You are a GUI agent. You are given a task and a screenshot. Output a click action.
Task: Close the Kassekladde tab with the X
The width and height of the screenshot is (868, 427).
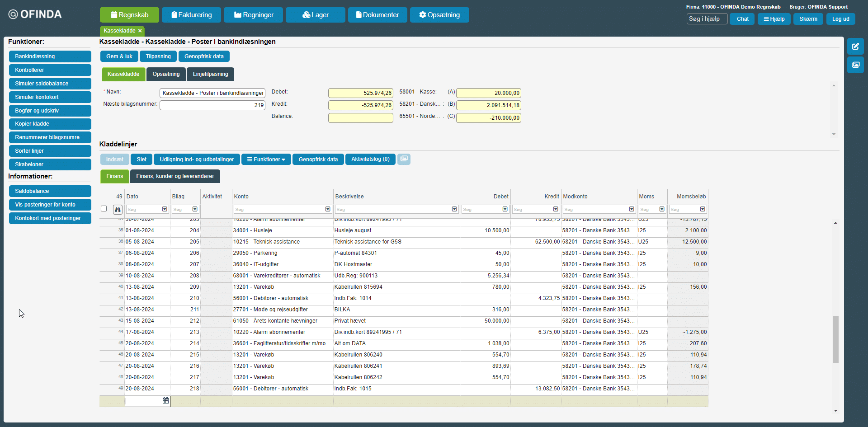click(x=140, y=31)
